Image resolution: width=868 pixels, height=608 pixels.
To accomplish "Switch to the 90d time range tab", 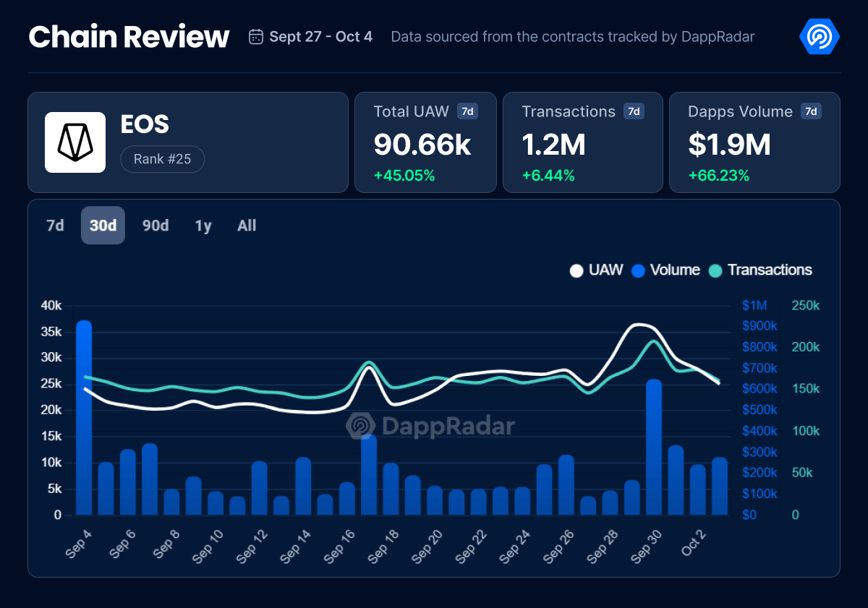I will tap(155, 225).
